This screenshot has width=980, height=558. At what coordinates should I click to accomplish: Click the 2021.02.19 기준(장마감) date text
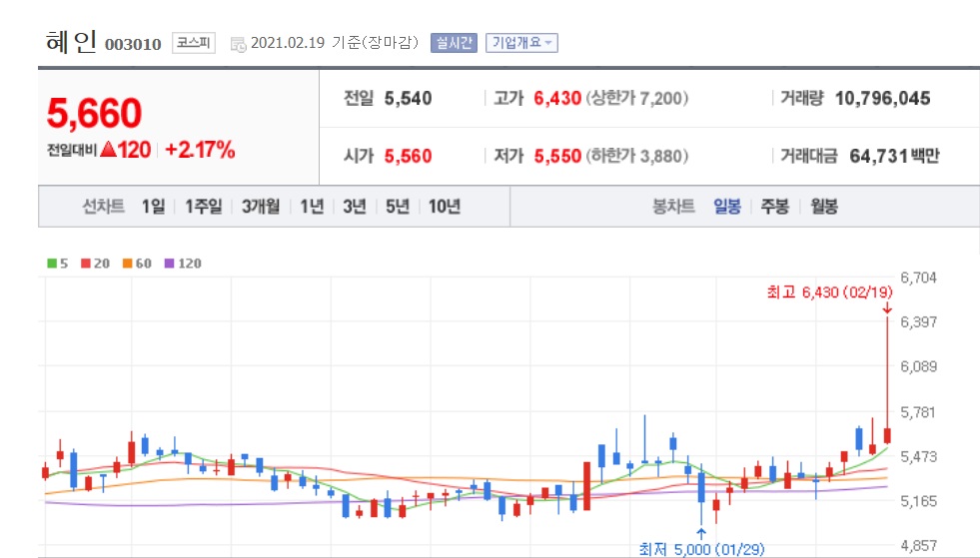pos(335,43)
